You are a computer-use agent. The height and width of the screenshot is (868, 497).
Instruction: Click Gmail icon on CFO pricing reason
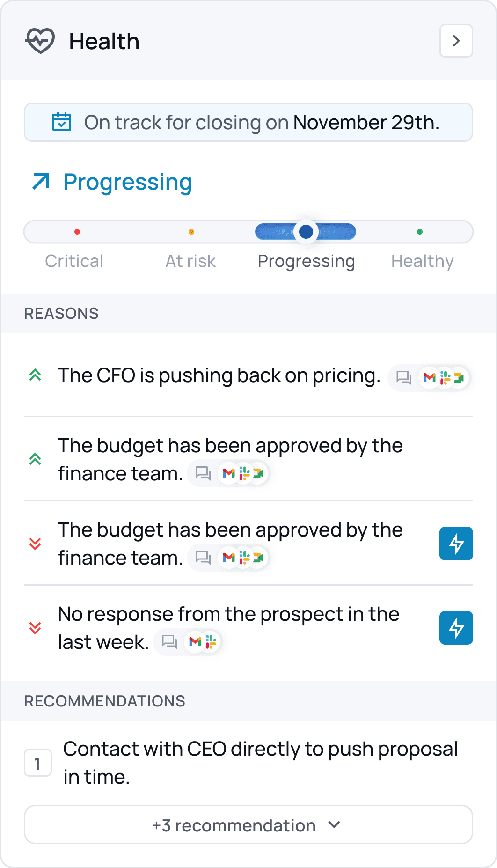[430, 377]
